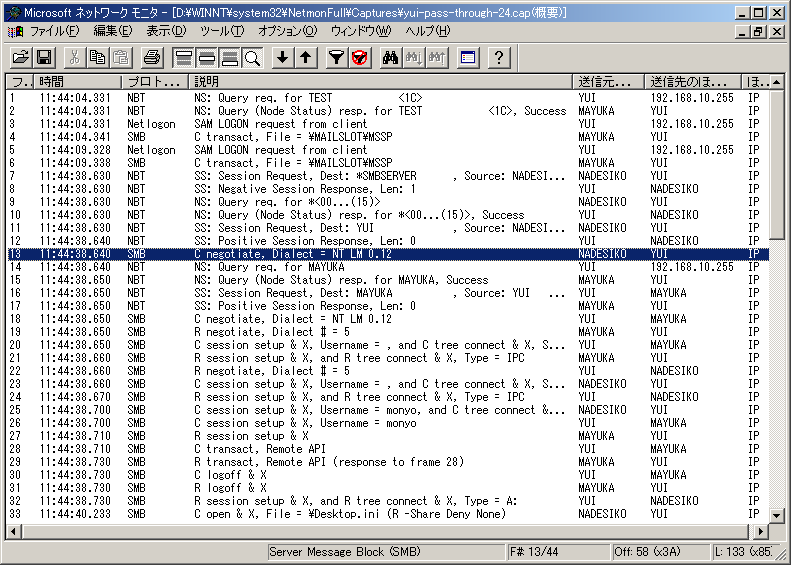Viewport: 791px width, 565px height.
Task: Select frame 3 SAM LOGON request row
Action: click(387, 124)
